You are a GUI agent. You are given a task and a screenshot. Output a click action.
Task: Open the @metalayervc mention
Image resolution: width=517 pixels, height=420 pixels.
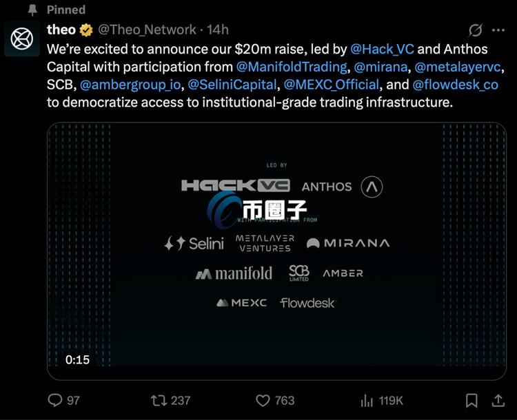pos(459,67)
